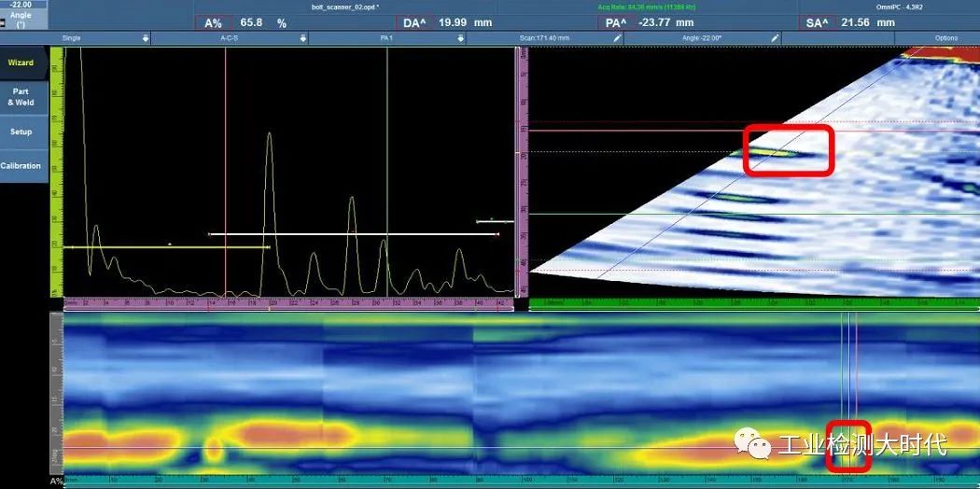Click the green vertical cursor in A-scan

[x=387, y=172]
